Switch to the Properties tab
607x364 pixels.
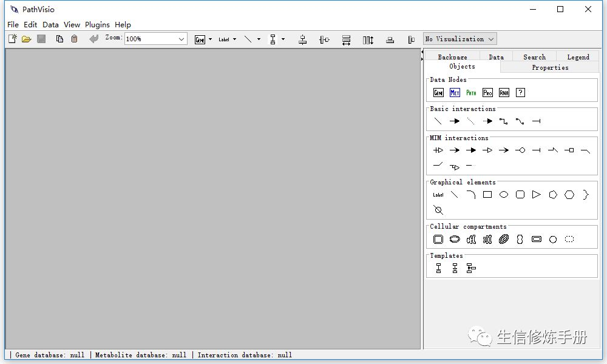(x=550, y=67)
